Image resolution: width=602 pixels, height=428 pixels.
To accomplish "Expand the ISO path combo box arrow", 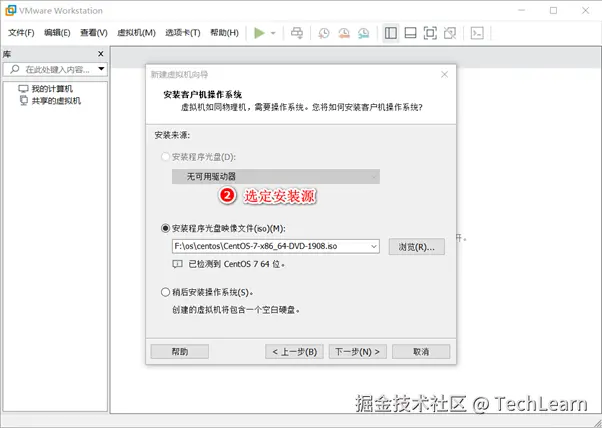I will tap(374, 246).
